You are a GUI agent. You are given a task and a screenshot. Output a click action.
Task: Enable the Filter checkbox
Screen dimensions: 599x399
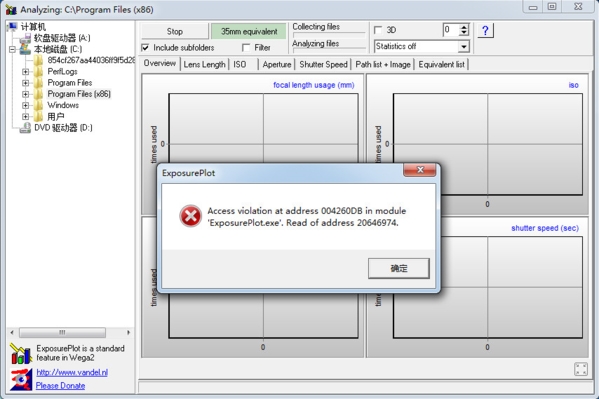click(246, 48)
